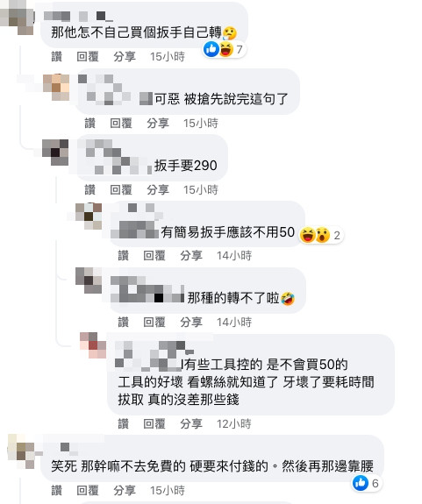The image size is (422, 504).
Task: Open reactions count 7 on first comment
Action: coord(240,49)
